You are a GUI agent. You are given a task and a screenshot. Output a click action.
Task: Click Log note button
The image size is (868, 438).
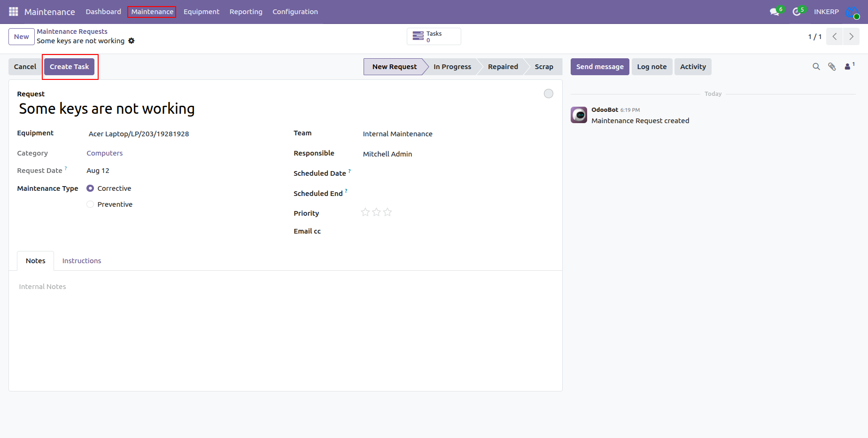coord(652,67)
